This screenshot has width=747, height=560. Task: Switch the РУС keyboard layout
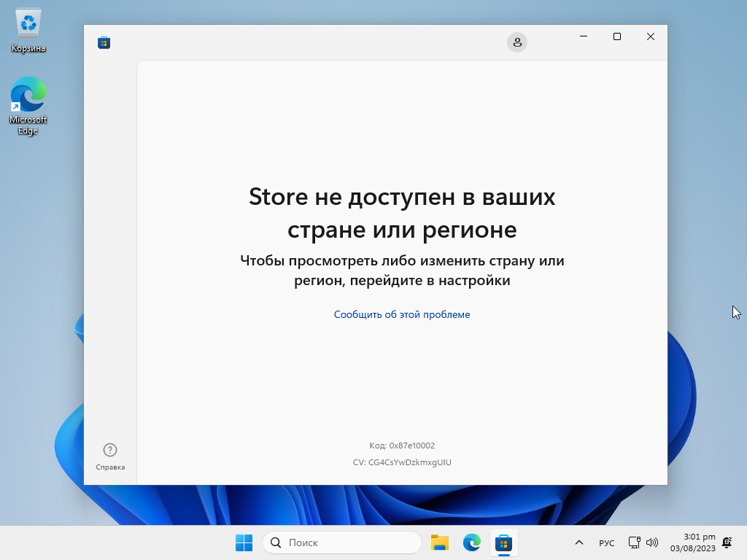coord(607,542)
